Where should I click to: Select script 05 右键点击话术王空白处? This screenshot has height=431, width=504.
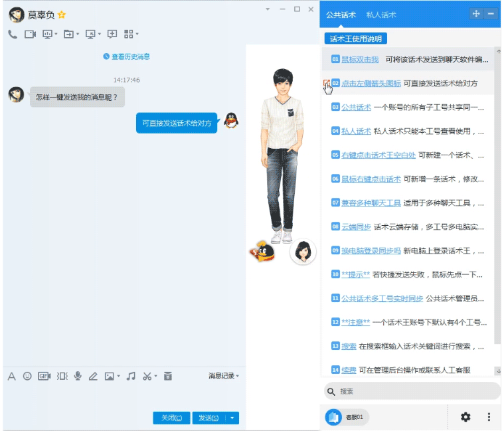point(408,155)
